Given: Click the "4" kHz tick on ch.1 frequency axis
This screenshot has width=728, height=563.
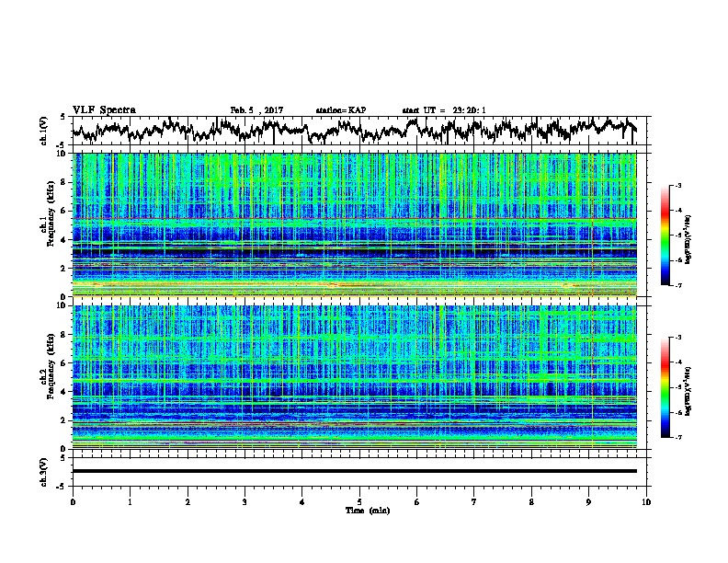Looking at the screenshot, I should [63, 240].
